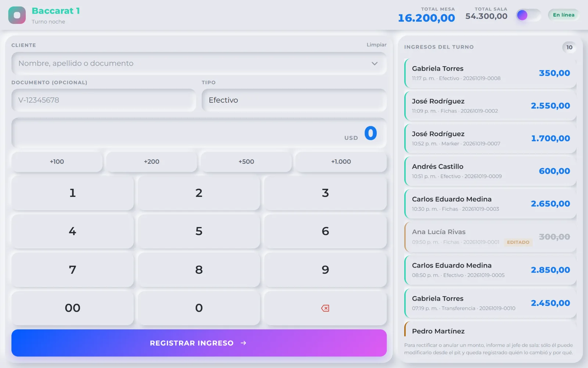
Task: Select Gabriela Torres 2.450,00 Transferencia entry
Action: pyautogui.click(x=490, y=303)
